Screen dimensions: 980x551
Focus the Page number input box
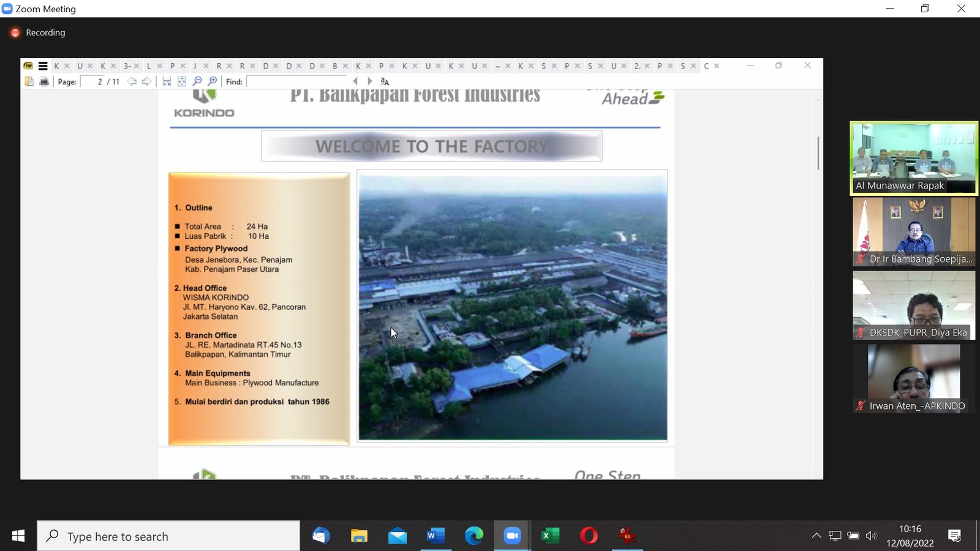tap(92, 81)
